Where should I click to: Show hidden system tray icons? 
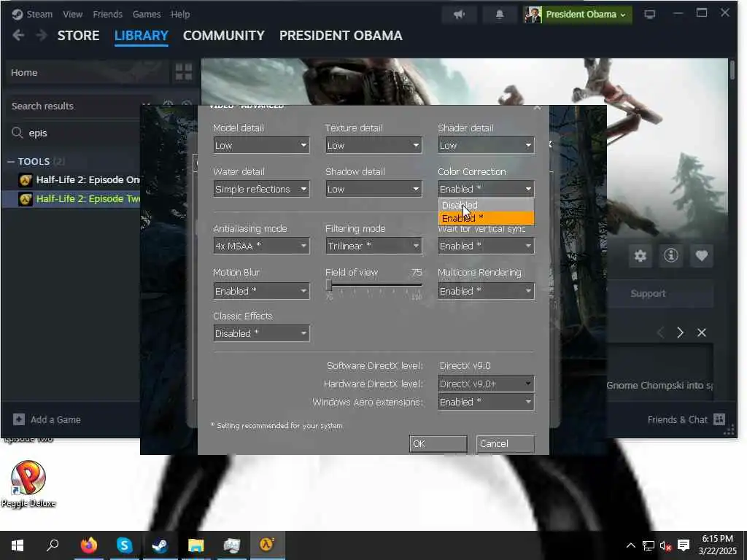630,545
